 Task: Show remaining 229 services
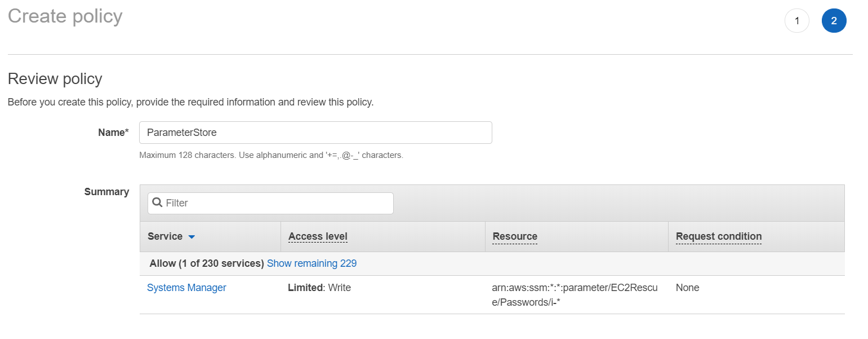point(311,263)
